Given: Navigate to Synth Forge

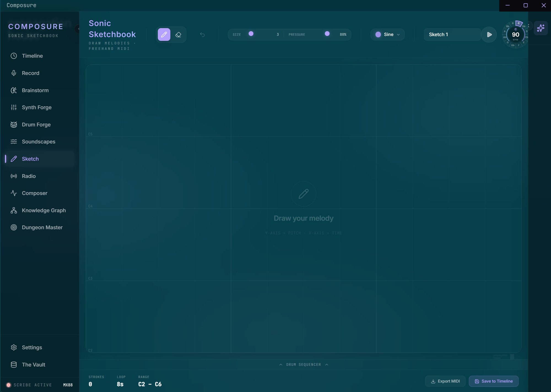Looking at the screenshot, I should click(40, 107).
